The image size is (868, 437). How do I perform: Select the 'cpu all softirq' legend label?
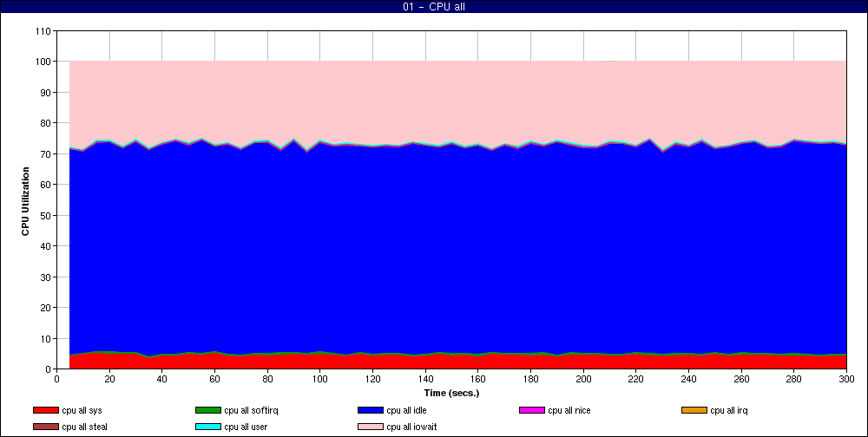pyautogui.click(x=251, y=410)
